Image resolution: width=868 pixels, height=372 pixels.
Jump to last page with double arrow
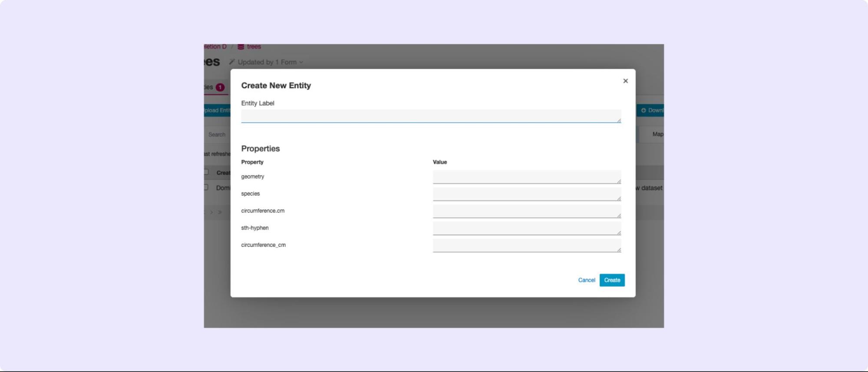(220, 213)
